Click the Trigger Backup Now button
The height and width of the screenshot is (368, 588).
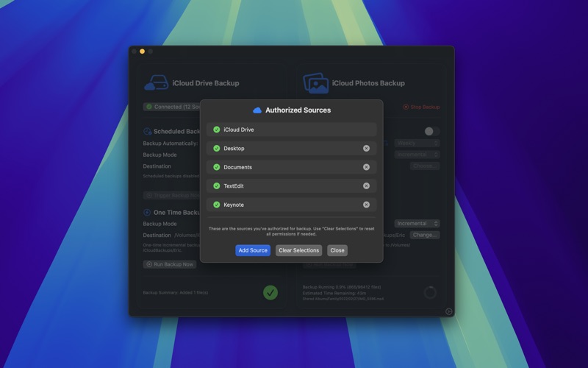pos(172,195)
